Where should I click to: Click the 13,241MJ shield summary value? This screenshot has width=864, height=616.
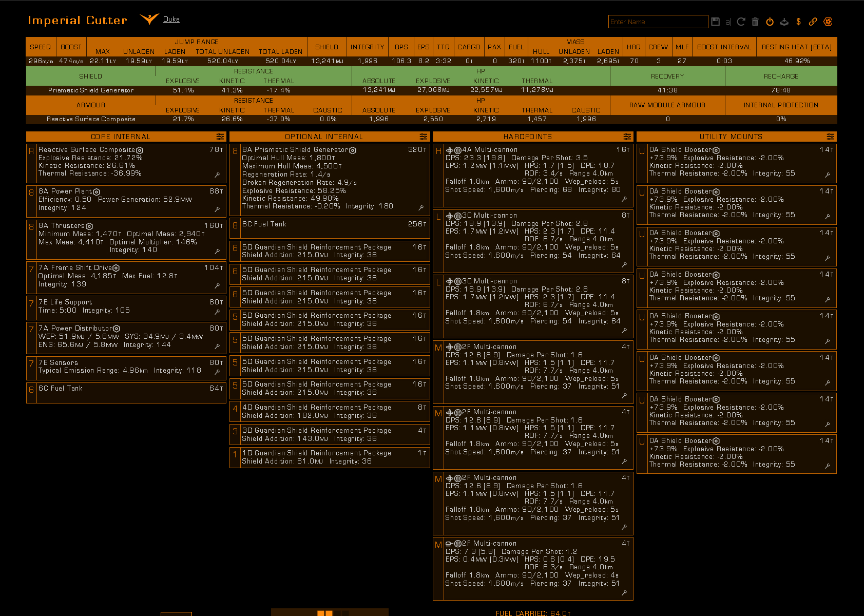click(x=327, y=61)
